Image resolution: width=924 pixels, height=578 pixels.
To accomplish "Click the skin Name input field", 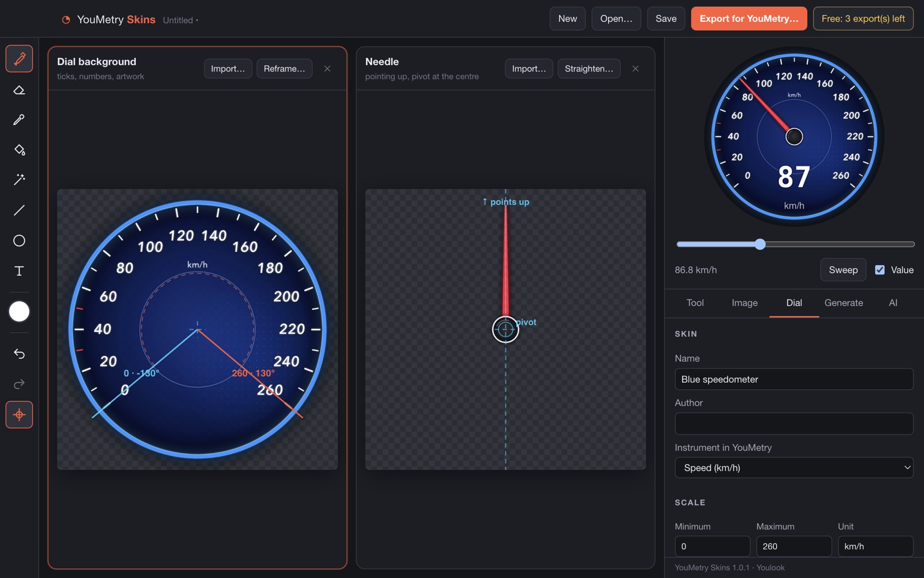I will (x=794, y=379).
